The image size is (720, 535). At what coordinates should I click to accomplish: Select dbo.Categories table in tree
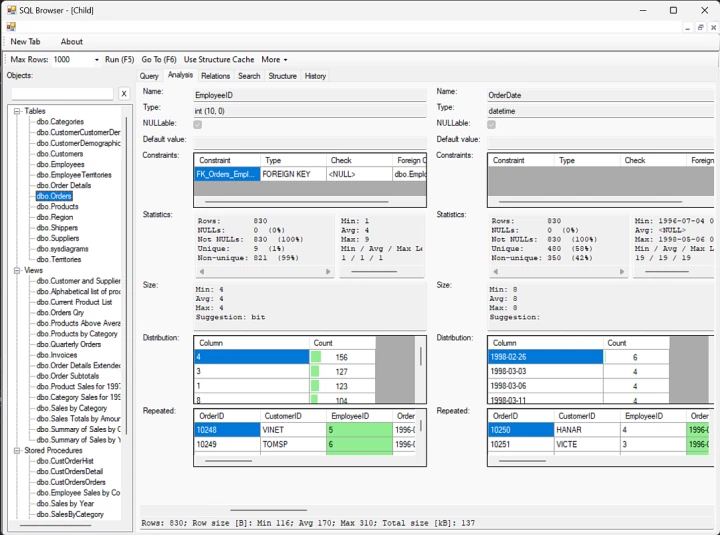pos(60,122)
